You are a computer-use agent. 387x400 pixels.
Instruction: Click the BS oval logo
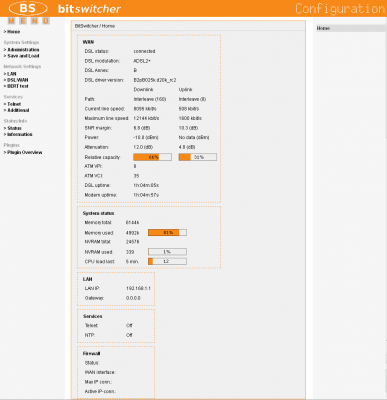28,8
